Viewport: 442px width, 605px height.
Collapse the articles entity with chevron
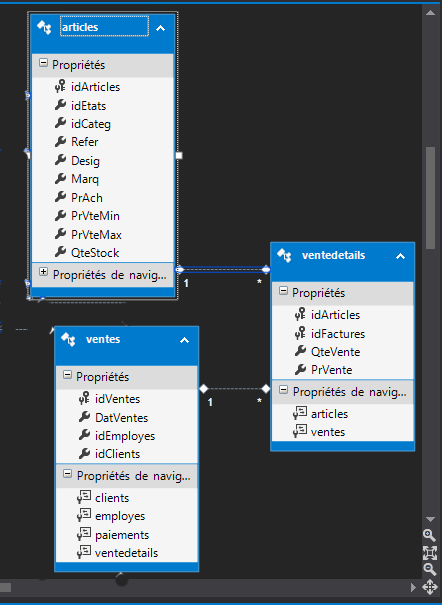coord(160,28)
